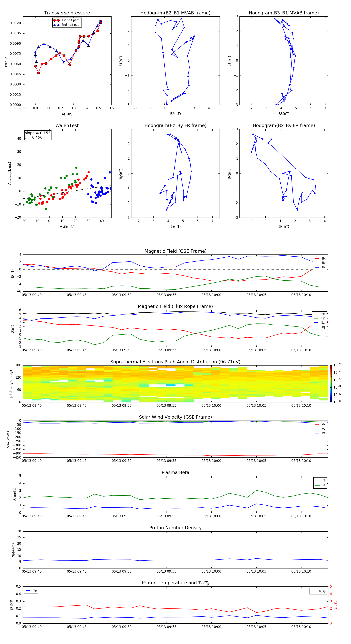
Task: Select 'Vx' in solar wind velocity legend
Action: (x=320, y=424)
